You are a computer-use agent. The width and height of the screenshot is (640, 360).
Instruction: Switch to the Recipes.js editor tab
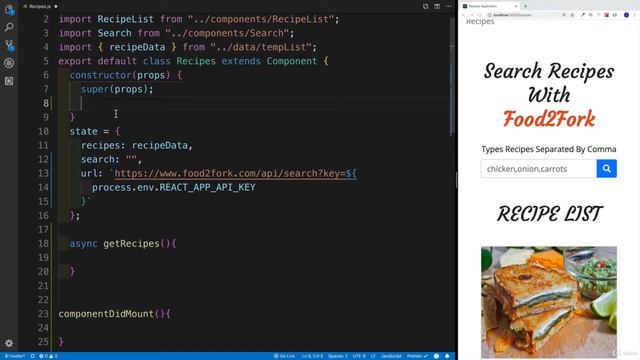click(40, 6)
